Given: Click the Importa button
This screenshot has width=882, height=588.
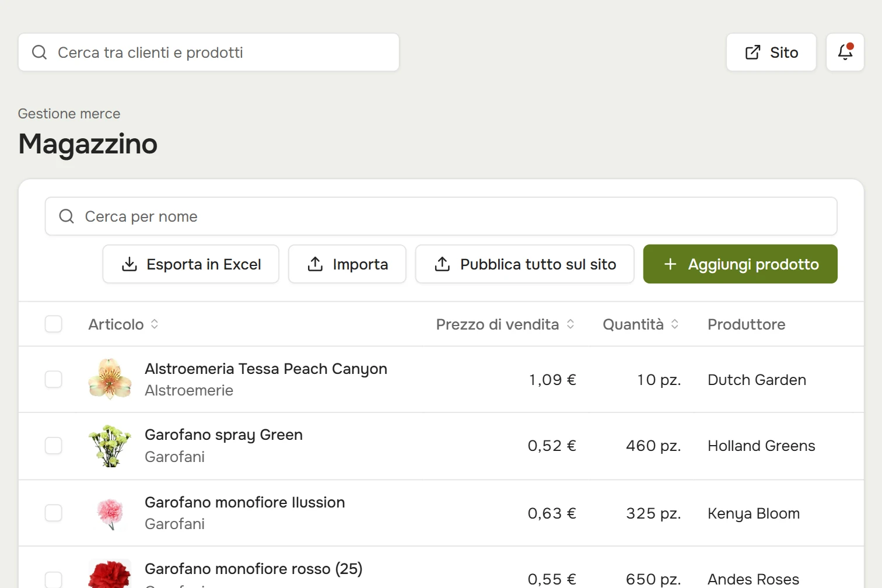Looking at the screenshot, I should [x=347, y=264].
